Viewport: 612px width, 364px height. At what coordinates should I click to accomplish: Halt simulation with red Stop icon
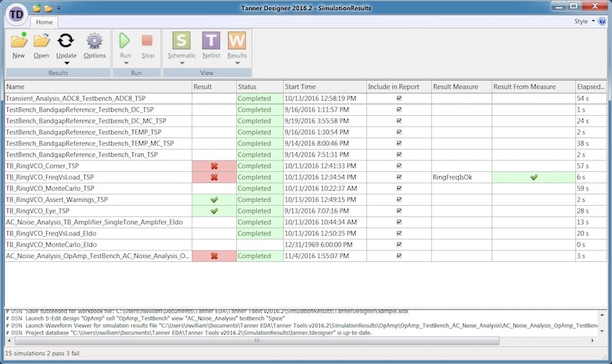(x=147, y=40)
